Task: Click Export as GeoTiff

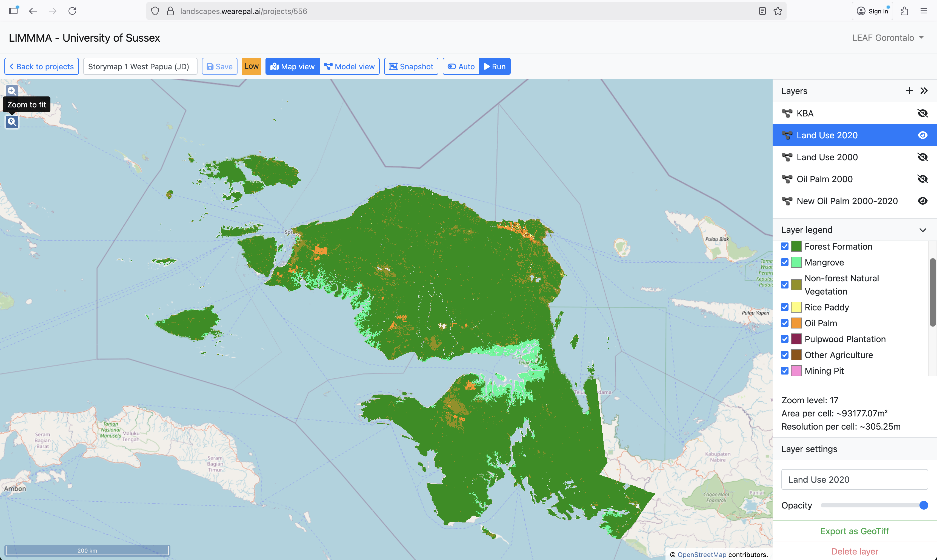Action: pyautogui.click(x=854, y=531)
